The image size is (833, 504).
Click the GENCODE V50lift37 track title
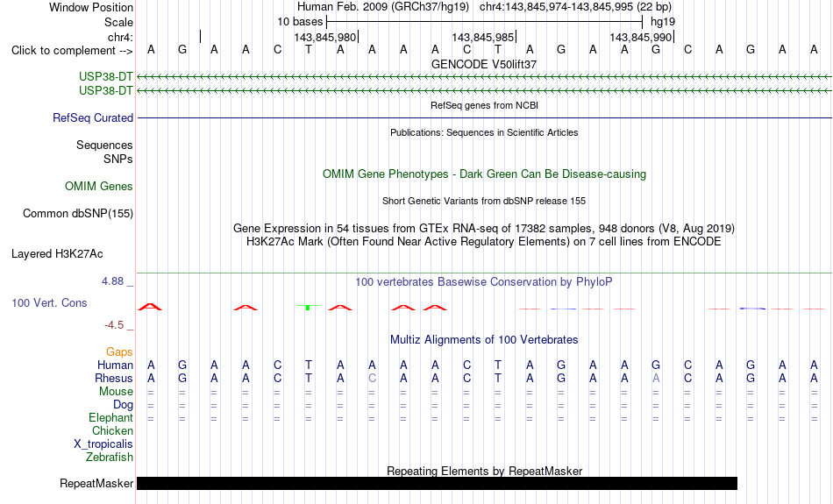(x=484, y=64)
